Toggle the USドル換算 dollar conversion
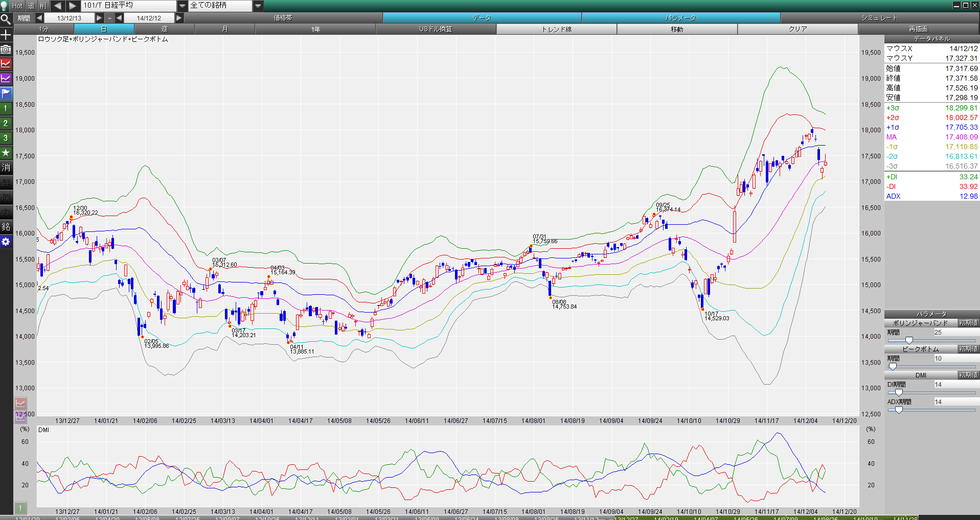 [436, 29]
